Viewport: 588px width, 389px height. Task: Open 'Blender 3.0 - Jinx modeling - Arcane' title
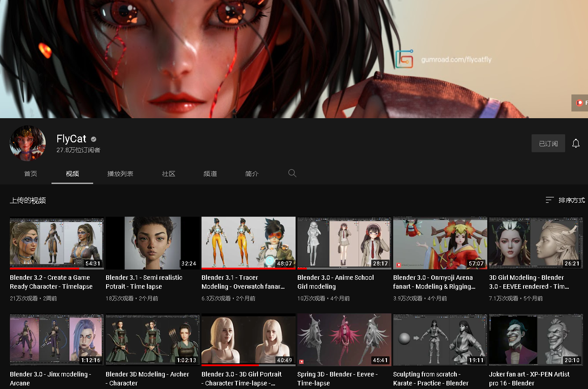[50, 378]
